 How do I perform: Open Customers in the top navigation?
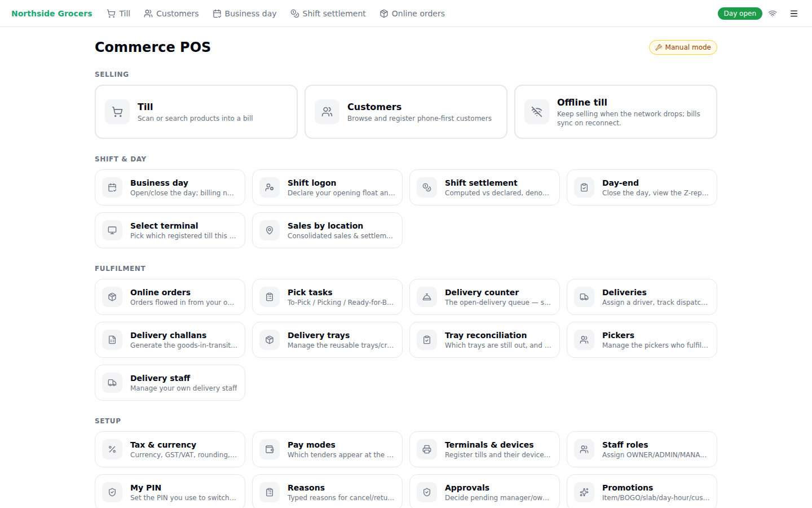tap(171, 14)
